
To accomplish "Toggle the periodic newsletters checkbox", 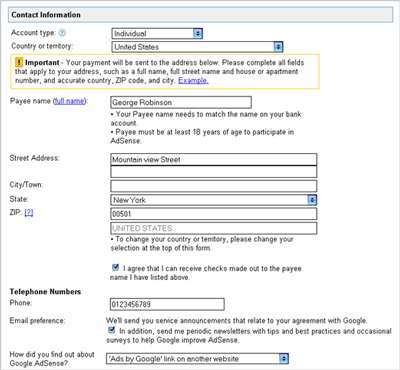I will [112, 330].
